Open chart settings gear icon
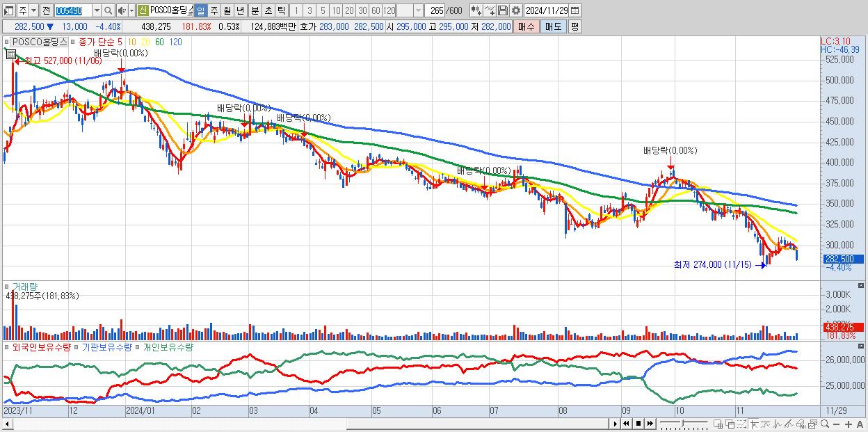This screenshot has height=432, width=868. pyautogui.click(x=515, y=10)
